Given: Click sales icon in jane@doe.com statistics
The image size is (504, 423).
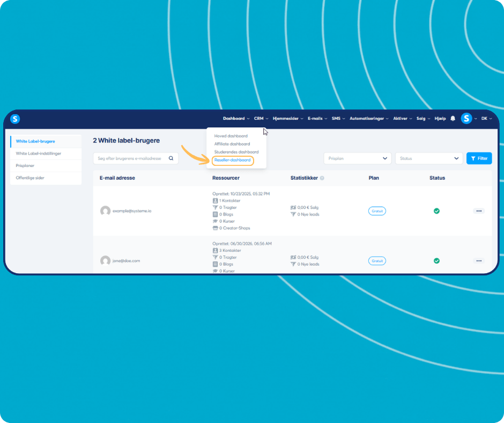Looking at the screenshot, I should point(293,257).
